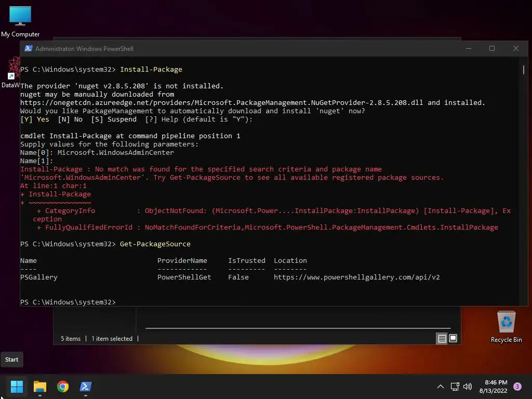532x399 pixels.
Task: Click the final PS C:\Windows\system32> prompt
Action: 68,302
